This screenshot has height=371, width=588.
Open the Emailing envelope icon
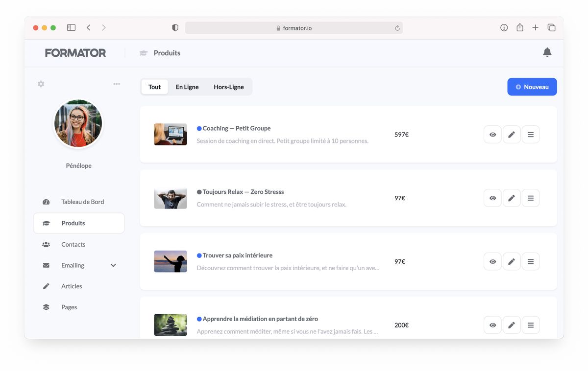(x=46, y=265)
